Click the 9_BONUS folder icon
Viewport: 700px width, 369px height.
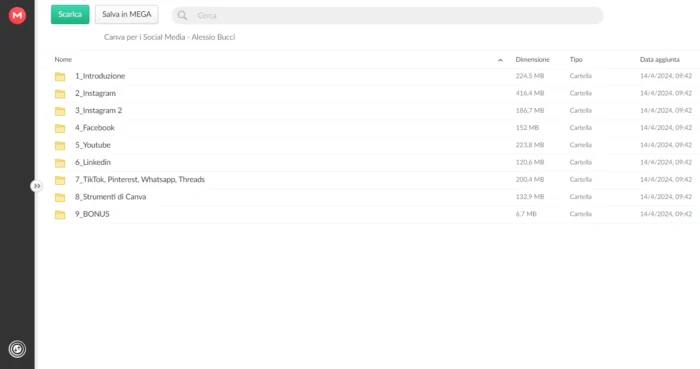point(60,215)
